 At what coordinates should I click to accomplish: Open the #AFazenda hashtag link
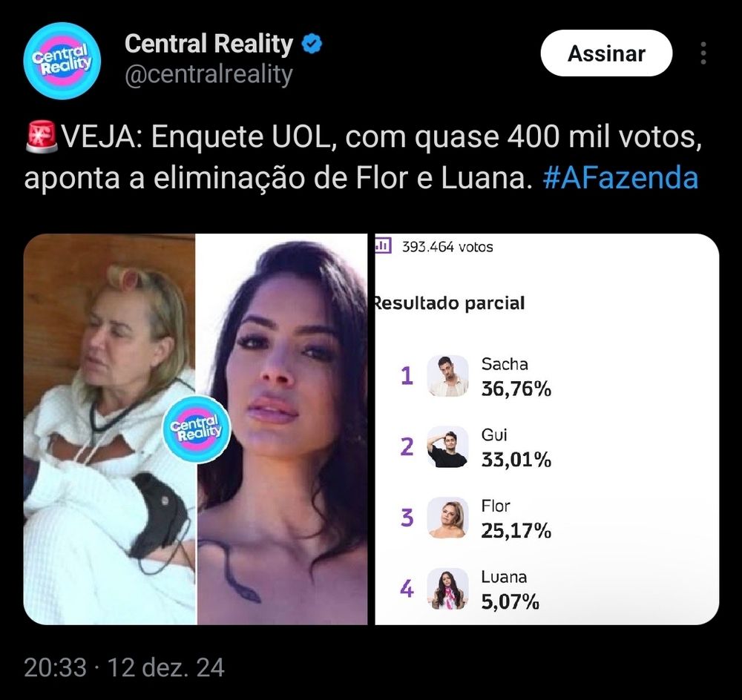click(x=620, y=178)
